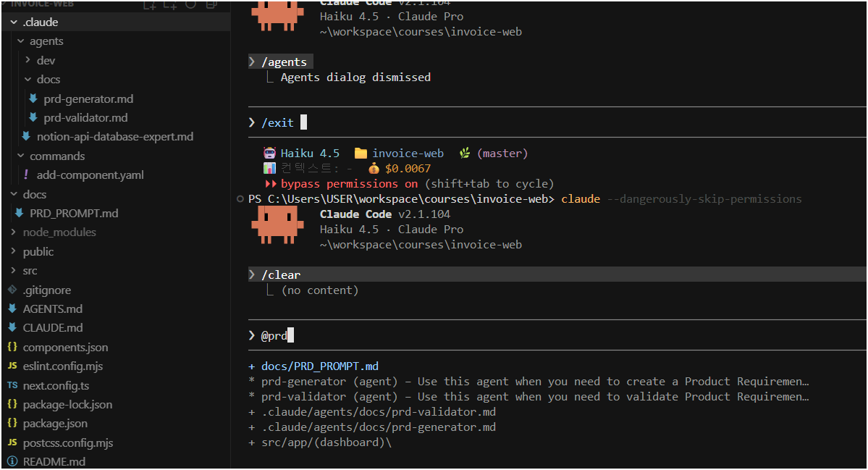The height and width of the screenshot is (470, 868).
Task: Click the markdown icon beside AGENTS.md
Action: click(12, 309)
